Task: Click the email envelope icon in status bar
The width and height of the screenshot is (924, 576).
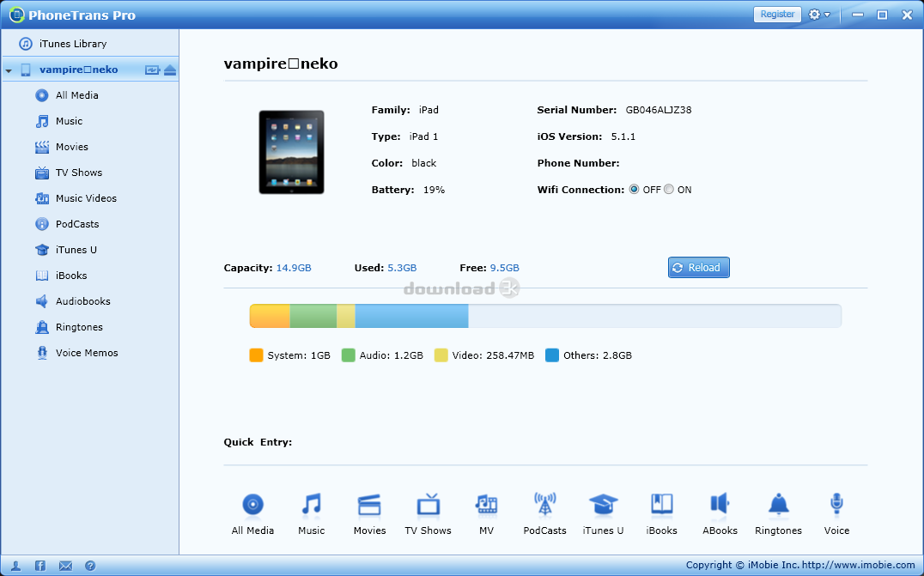Action: (x=65, y=566)
